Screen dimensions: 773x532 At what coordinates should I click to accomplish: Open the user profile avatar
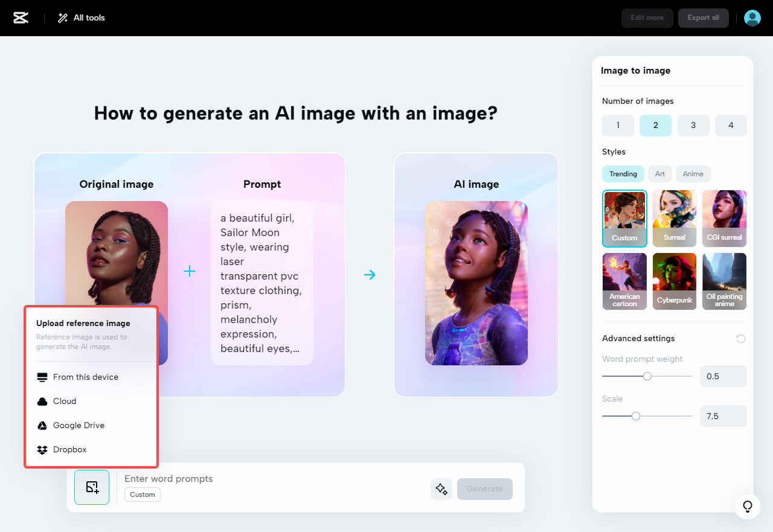(752, 18)
